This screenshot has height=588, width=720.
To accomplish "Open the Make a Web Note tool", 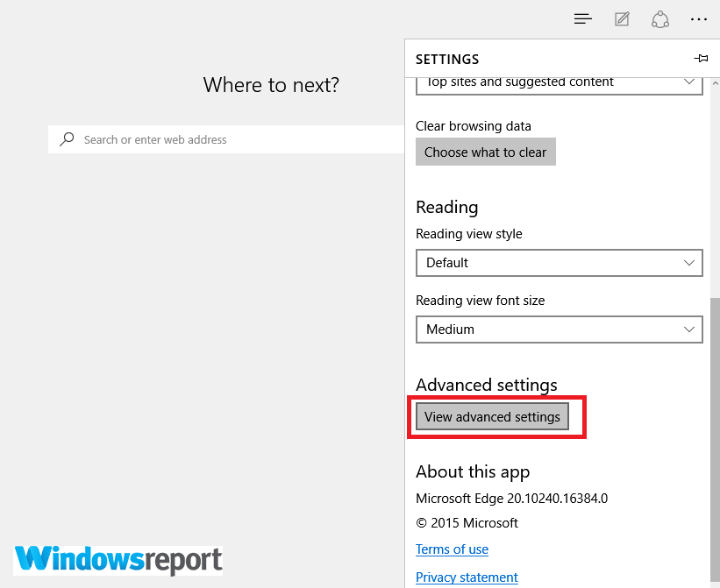I will click(x=622, y=19).
